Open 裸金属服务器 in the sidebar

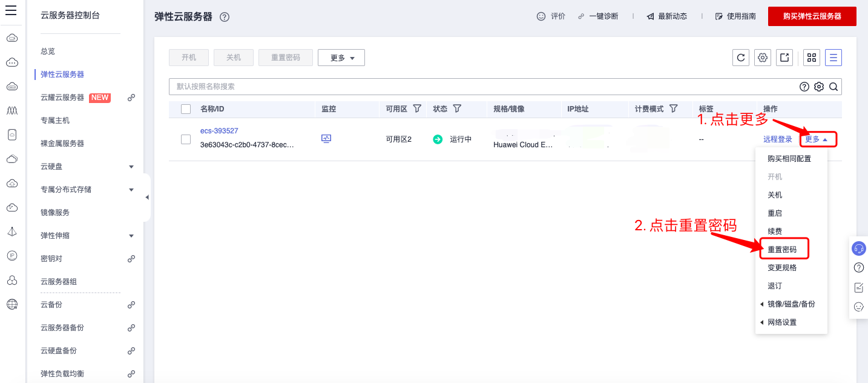point(62,144)
